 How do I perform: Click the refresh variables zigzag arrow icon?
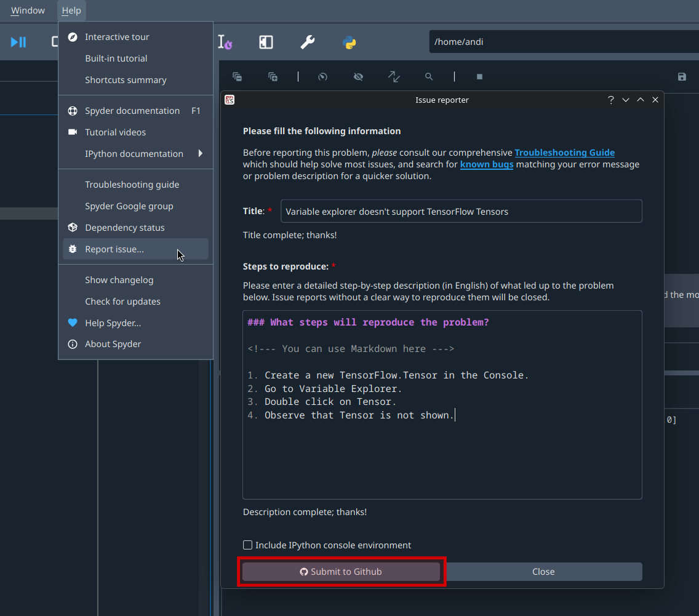[x=394, y=77]
